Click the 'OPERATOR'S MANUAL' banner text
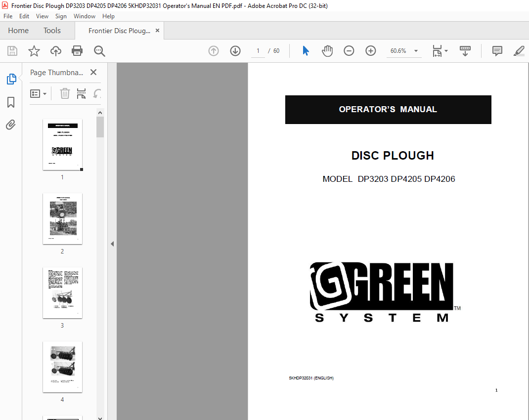Screen dimensions: 529x420 click(x=388, y=109)
